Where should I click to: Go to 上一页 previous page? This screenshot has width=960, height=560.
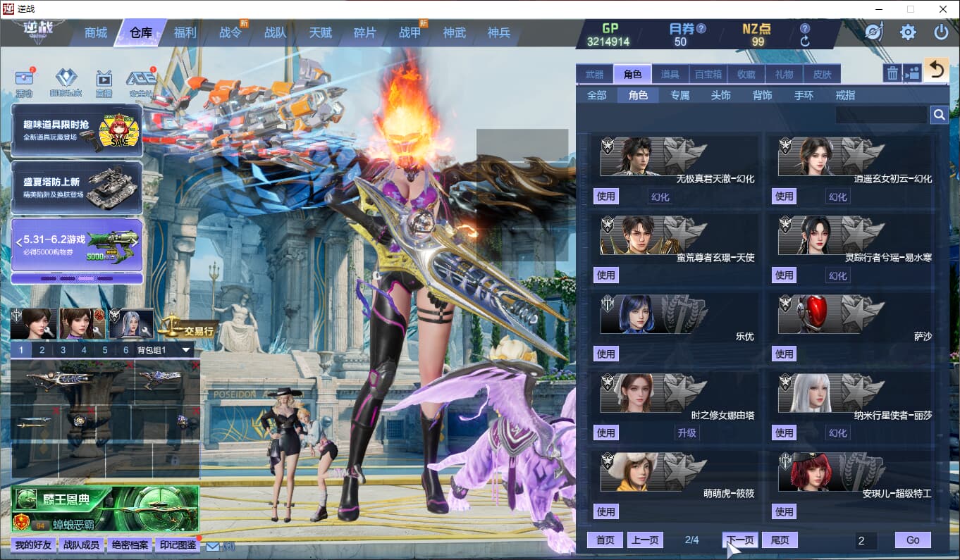[645, 540]
